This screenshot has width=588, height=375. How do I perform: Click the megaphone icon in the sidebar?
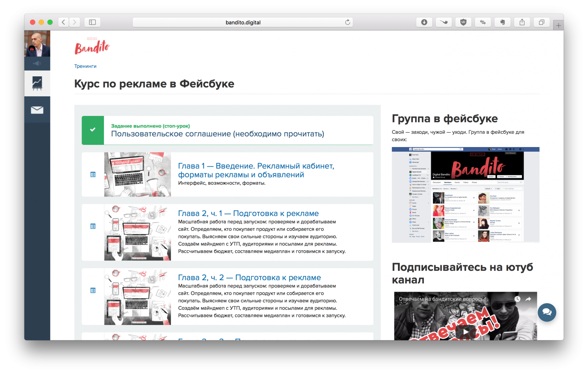[37, 63]
